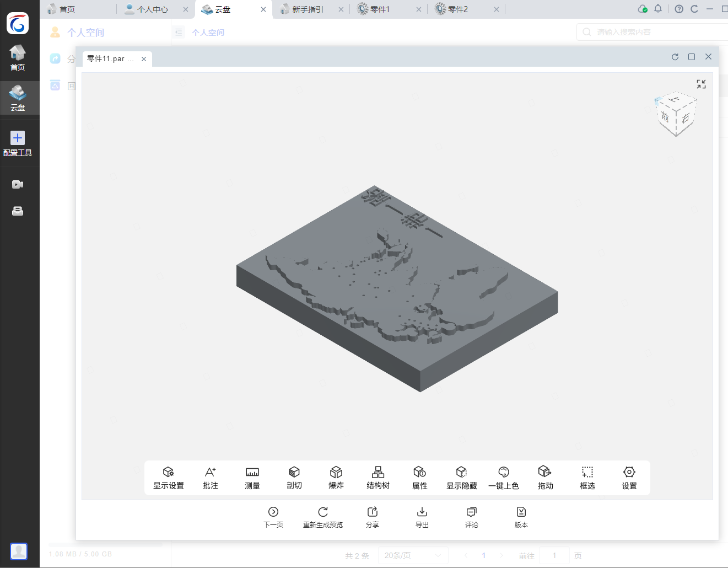Switch to the 个人中心 tab
This screenshot has height=568, width=728.
pyautogui.click(x=153, y=9)
